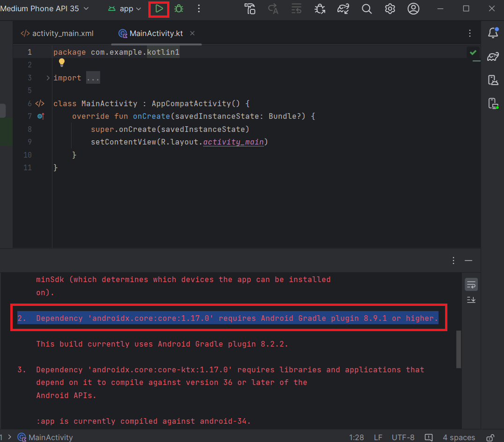Open Gradle tool window elephant icon
The image size is (504, 442).
(493, 57)
